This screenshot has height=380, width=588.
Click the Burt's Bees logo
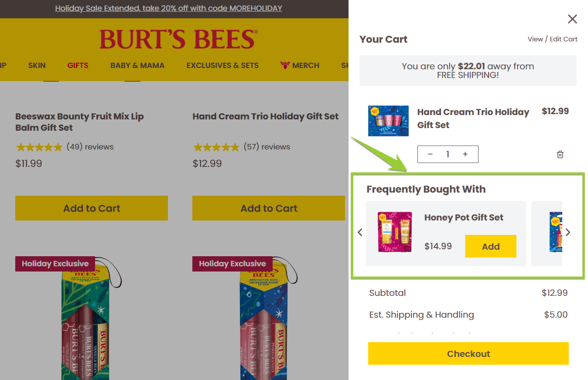[178, 39]
